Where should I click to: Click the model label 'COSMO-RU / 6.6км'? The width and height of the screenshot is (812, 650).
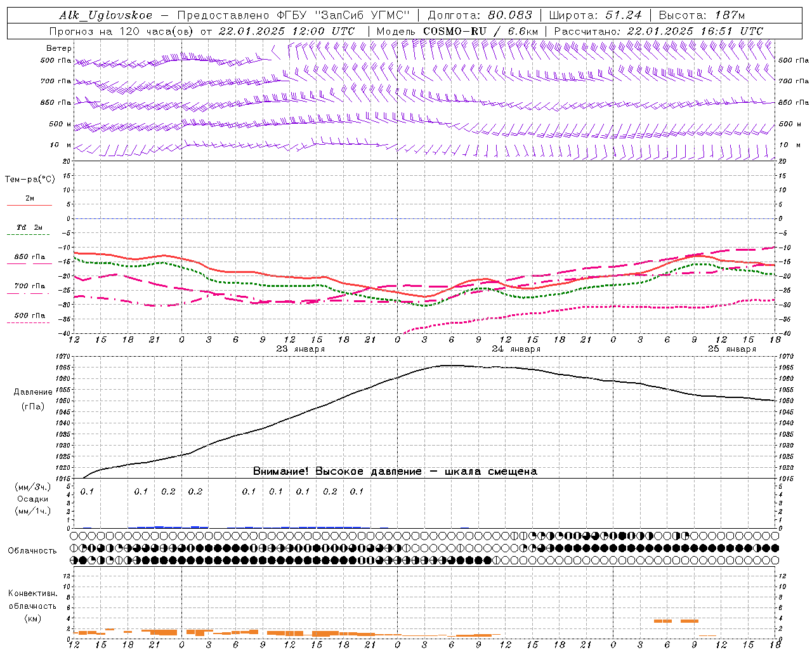(481, 31)
